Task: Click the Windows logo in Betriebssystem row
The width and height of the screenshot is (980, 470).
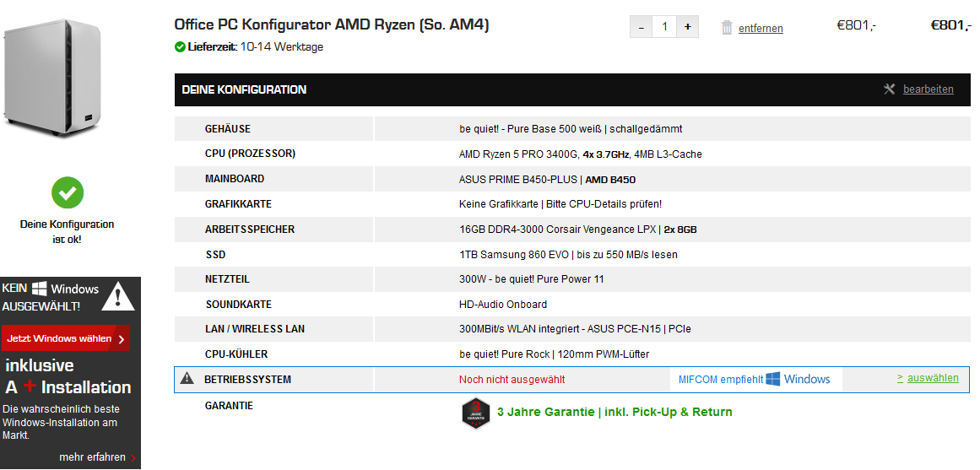Action: coord(773,379)
